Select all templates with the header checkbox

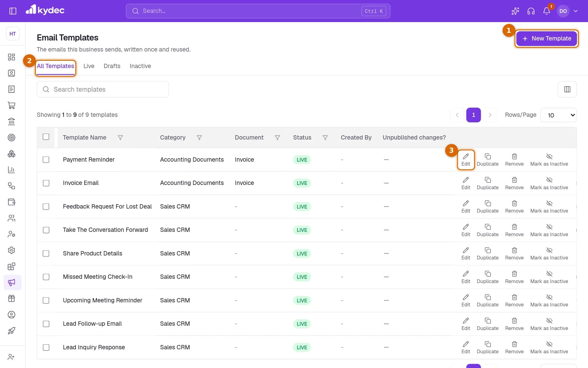[46, 137]
